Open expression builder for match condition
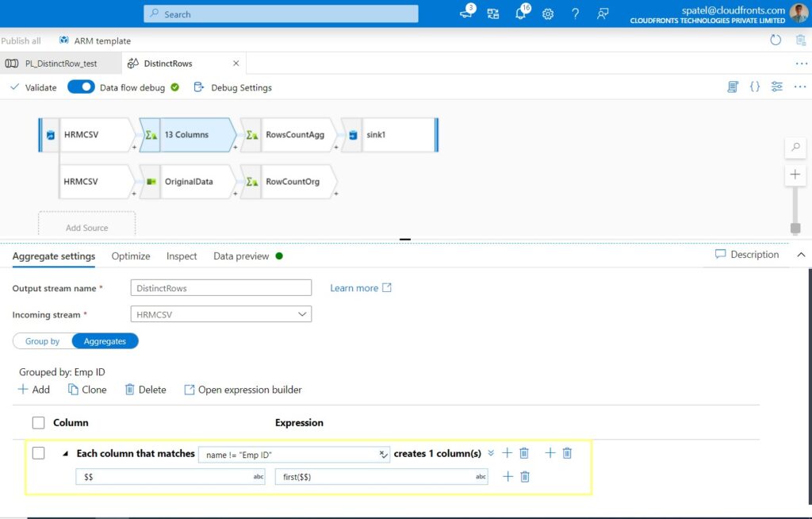 (383, 454)
